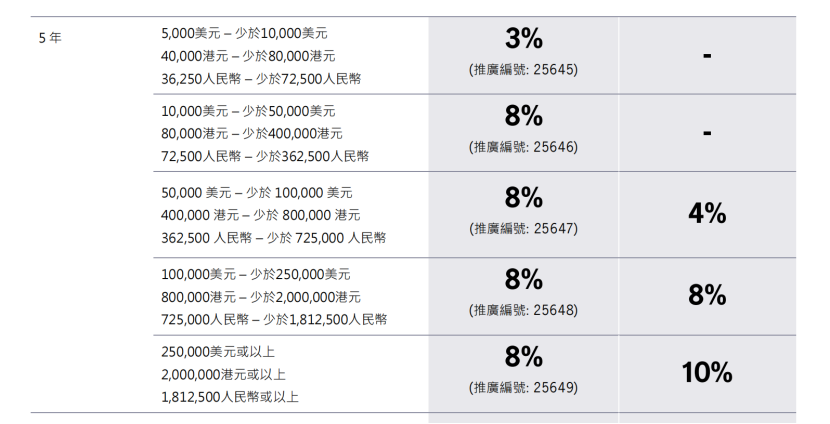Click the "1,812,500人民幣或以上" line

(229, 397)
